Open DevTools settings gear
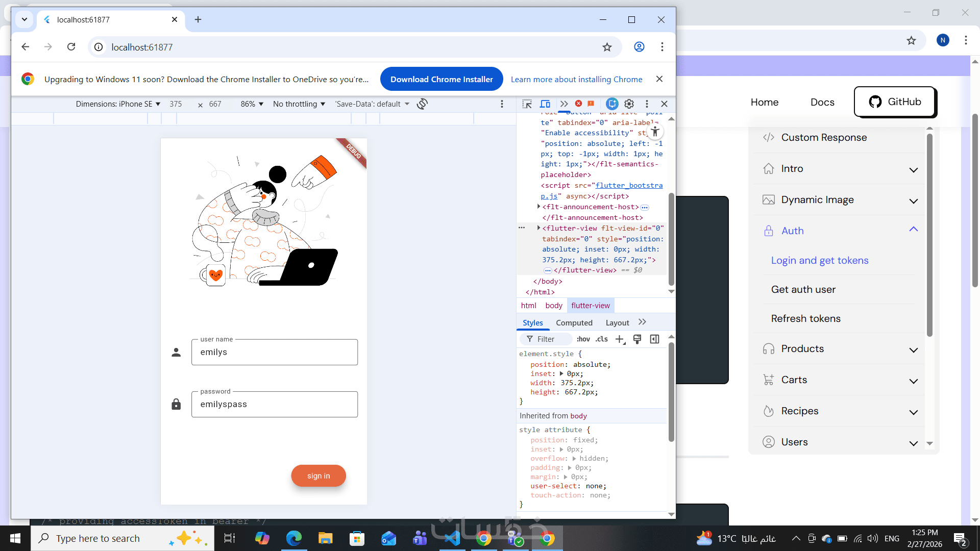This screenshot has width=980, height=551. coord(629,104)
